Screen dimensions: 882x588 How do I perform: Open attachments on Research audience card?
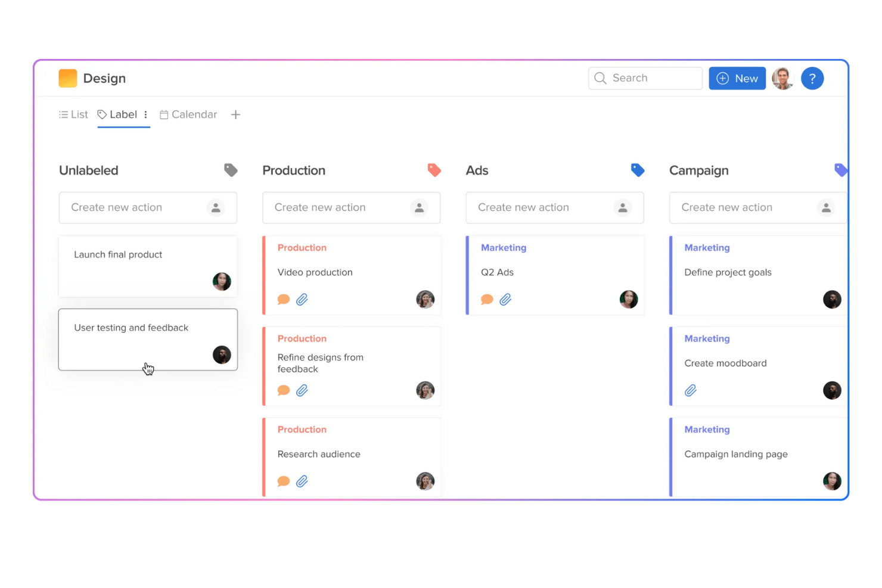(302, 481)
